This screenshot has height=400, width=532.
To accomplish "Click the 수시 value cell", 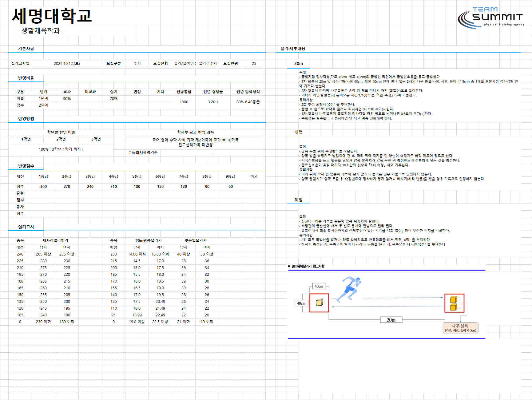I will click(x=137, y=63).
